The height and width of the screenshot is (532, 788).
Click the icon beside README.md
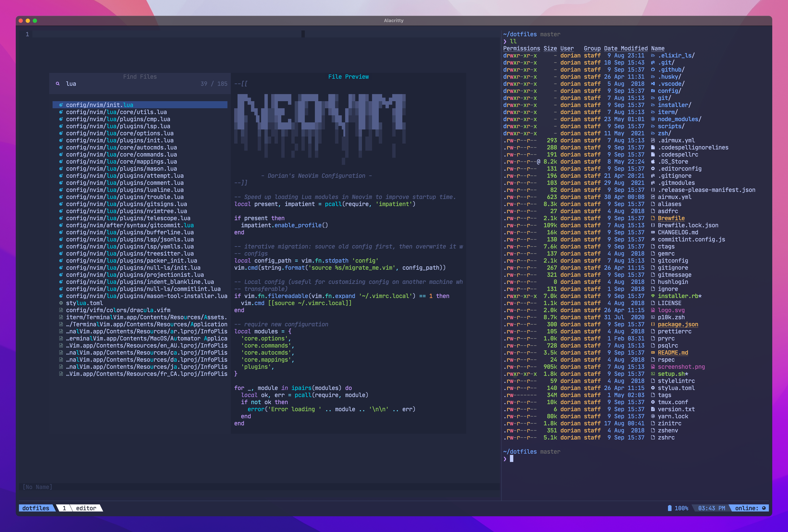coord(653,353)
